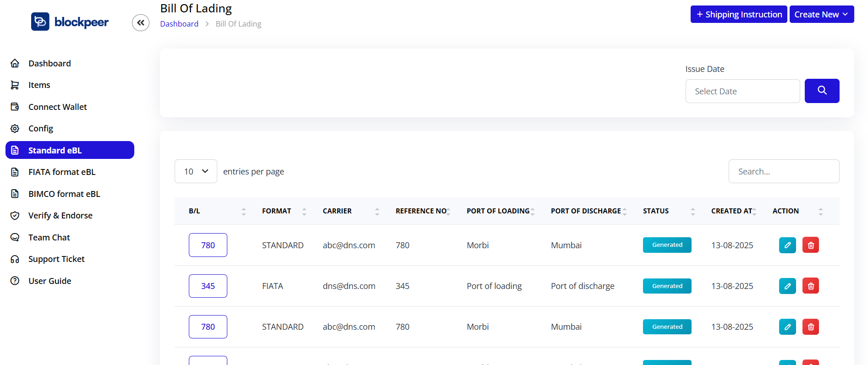Open Support Ticket from the sidebar
Image resolution: width=868 pixels, height=365 pixels.
pos(56,259)
